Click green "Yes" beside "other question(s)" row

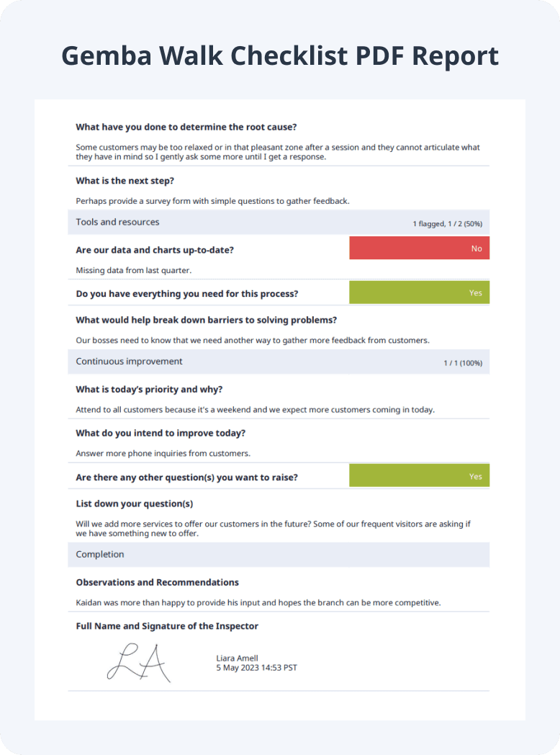pos(419,476)
